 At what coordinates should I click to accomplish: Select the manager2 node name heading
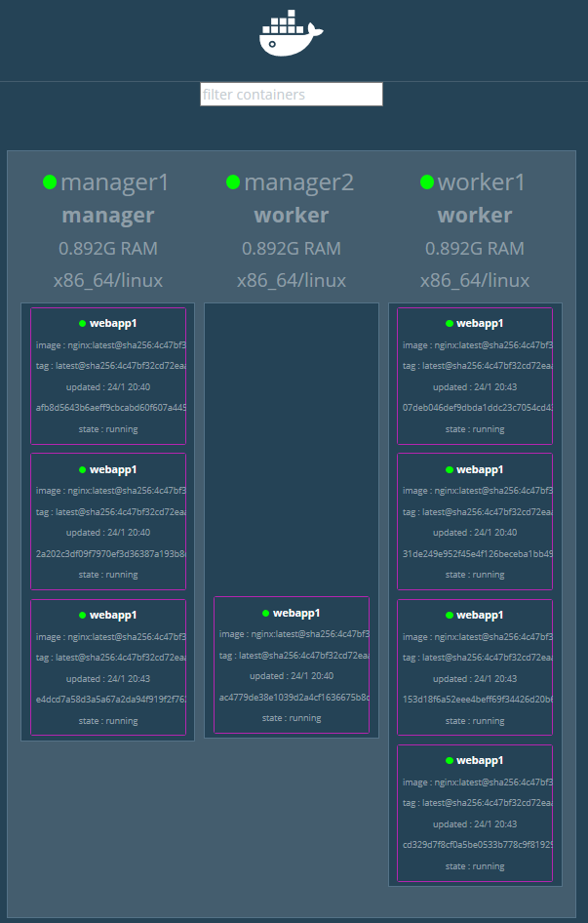(x=298, y=182)
